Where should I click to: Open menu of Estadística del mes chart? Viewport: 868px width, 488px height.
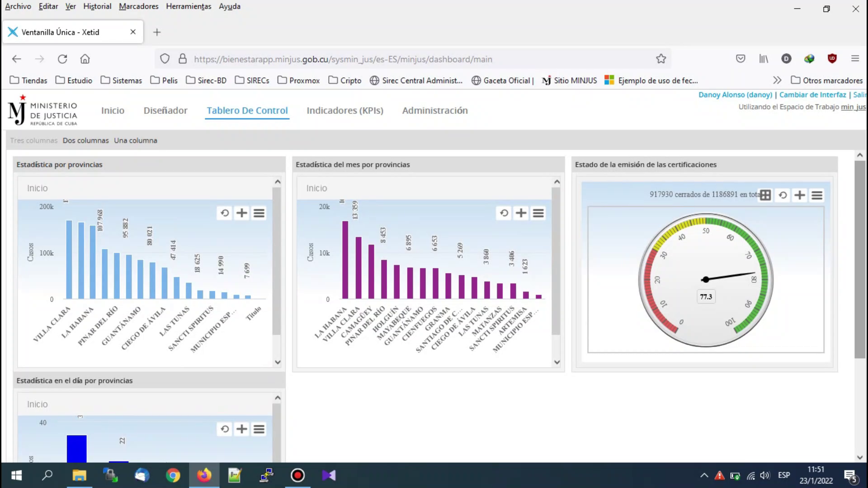[538, 213]
